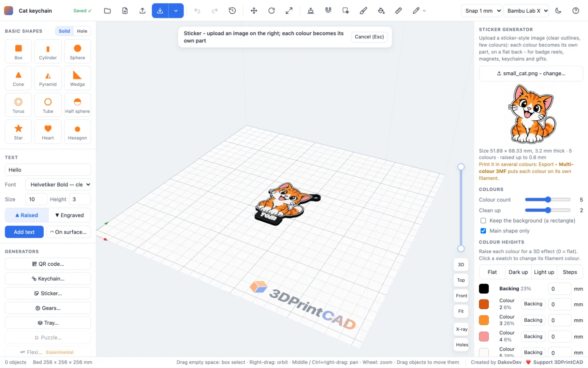Select the Rotate tool
The image size is (588, 368).
pyautogui.click(x=272, y=11)
